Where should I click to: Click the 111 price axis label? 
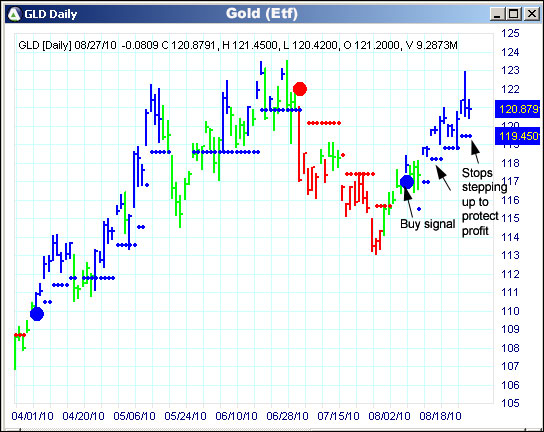[x=510, y=293]
